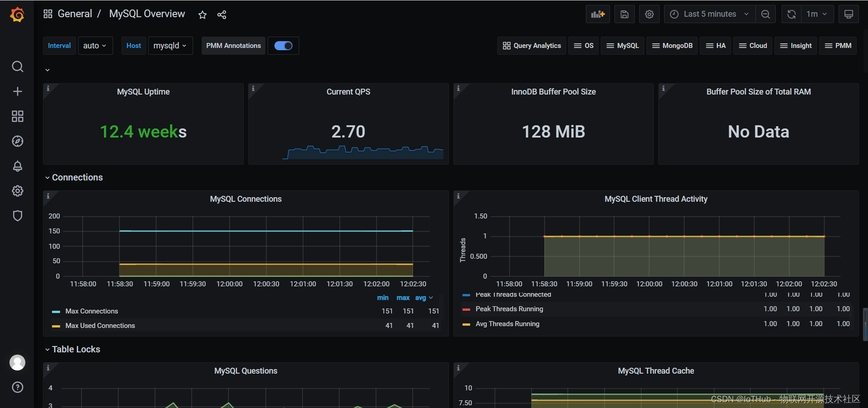Show info for MySQL Uptime panel
868x408 pixels.
point(48,88)
